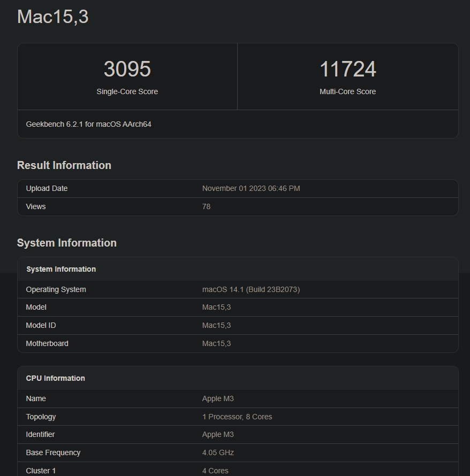Image resolution: width=470 pixels, height=476 pixels.
Task: Select the Apple M3 value in Name row
Action: [x=218, y=398]
